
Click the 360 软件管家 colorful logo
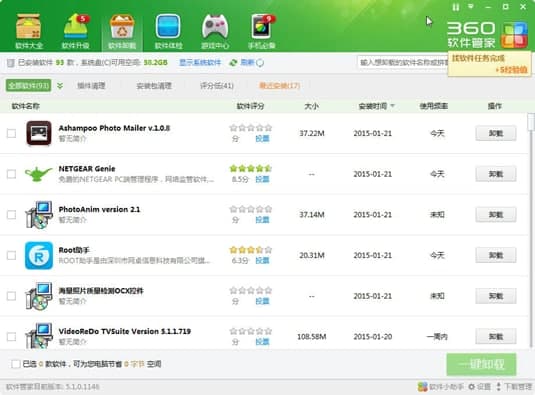pos(515,35)
